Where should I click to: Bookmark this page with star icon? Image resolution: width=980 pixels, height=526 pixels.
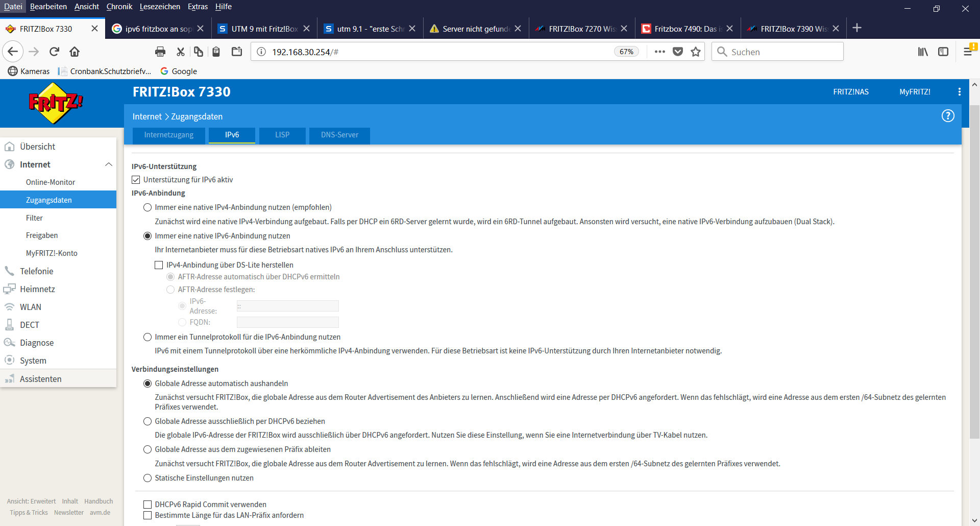click(696, 52)
